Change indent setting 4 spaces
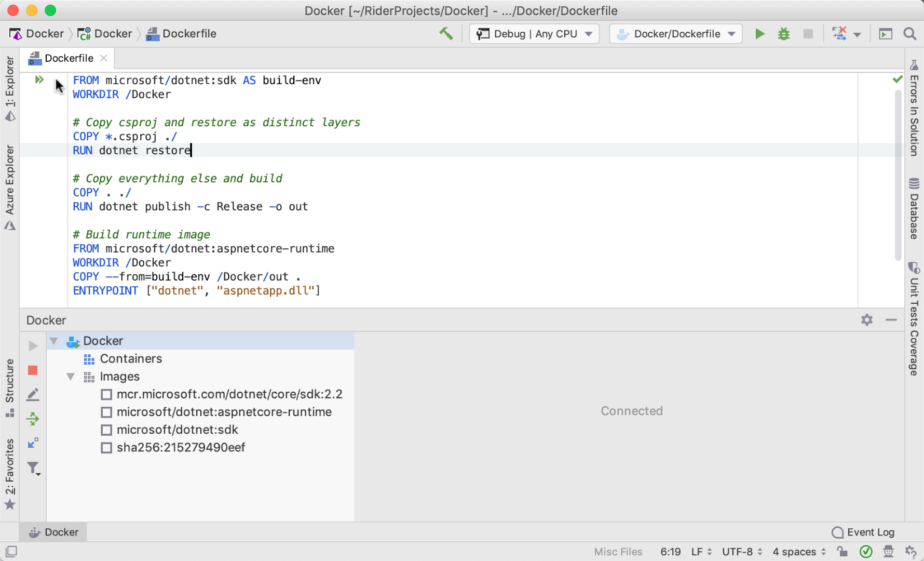The image size is (924, 561). point(799,552)
